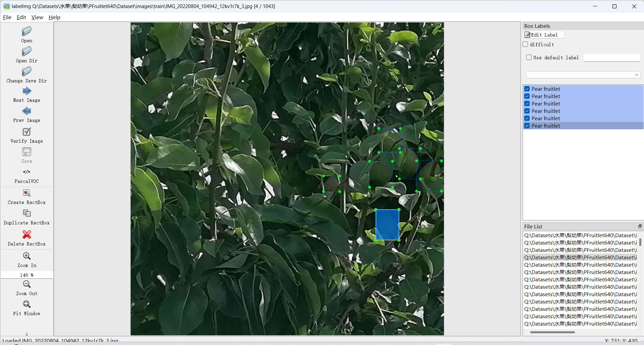Select the first file in File List
Viewport: 644px width, 345px height.
pos(580,235)
